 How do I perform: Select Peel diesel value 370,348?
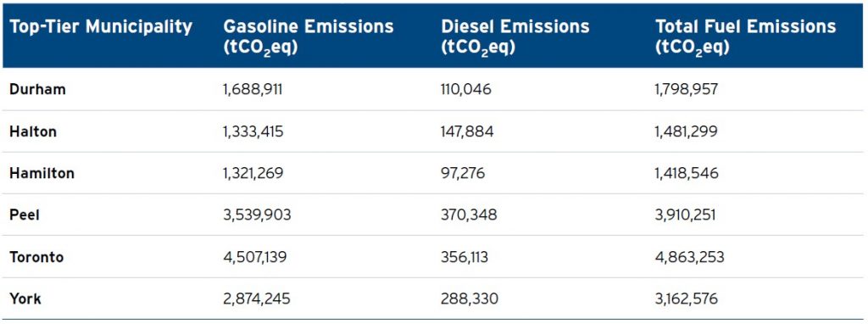click(x=469, y=215)
